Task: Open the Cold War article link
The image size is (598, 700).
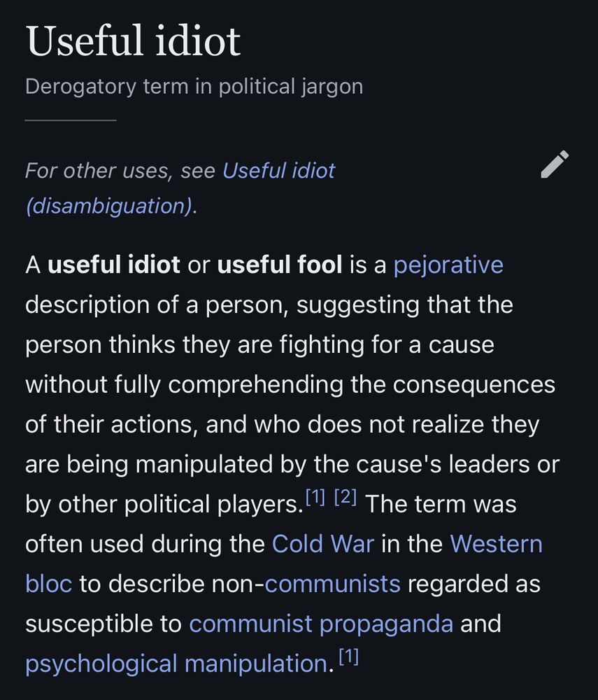Action: click(x=321, y=544)
